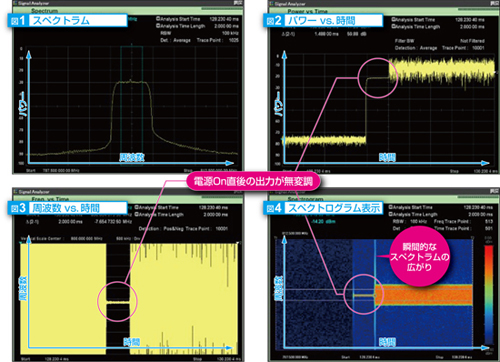The image size is (500, 362).
Task: Click the top-right corner icon of the Spectrogram window
Action: [x=494, y=191]
